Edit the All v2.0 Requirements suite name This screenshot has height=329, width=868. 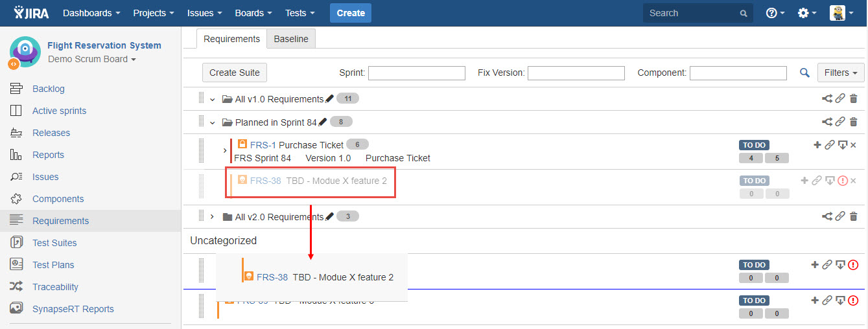(329, 216)
